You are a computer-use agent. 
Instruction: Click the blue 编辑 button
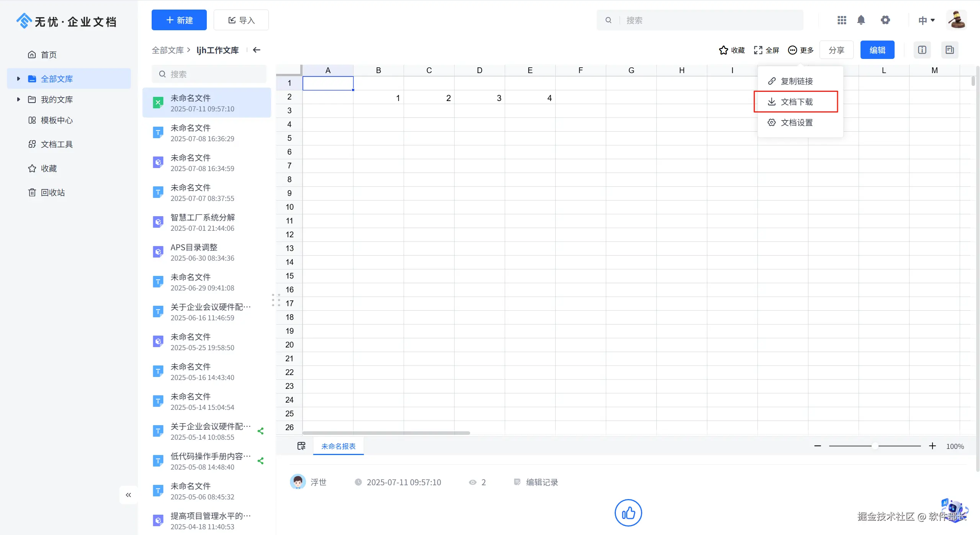point(877,50)
